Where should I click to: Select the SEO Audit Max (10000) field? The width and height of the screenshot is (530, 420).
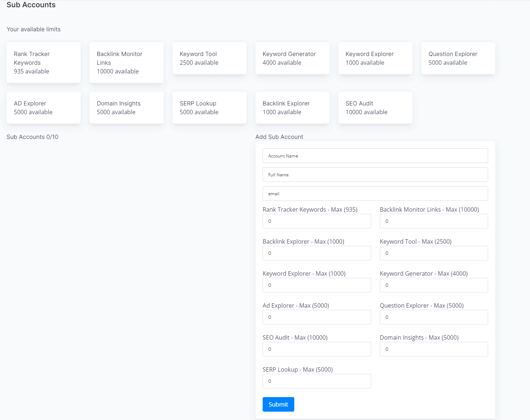pyautogui.click(x=316, y=349)
